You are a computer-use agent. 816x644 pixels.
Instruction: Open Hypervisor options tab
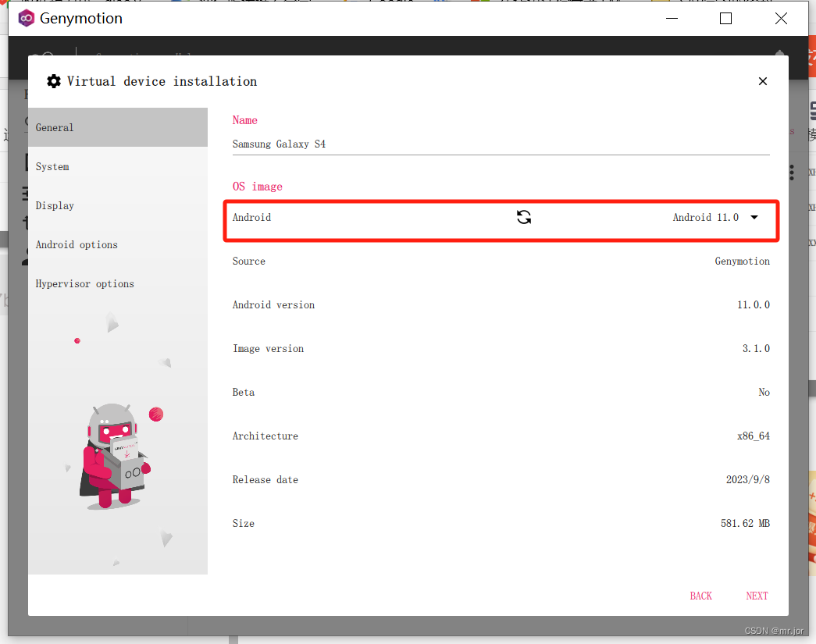tap(118, 283)
